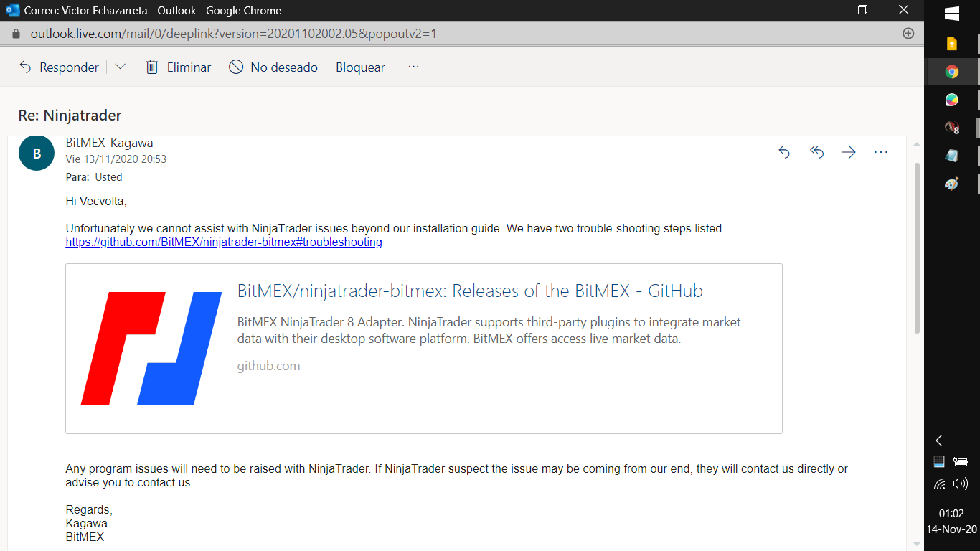The width and height of the screenshot is (980, 551).
Task: Click the lock icon in the address bar
Action: (17, 34)
